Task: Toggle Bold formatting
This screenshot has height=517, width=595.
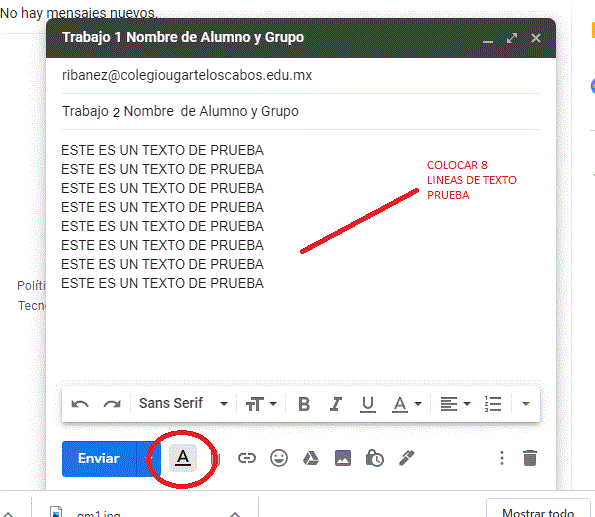Action: tap(304, 404)
